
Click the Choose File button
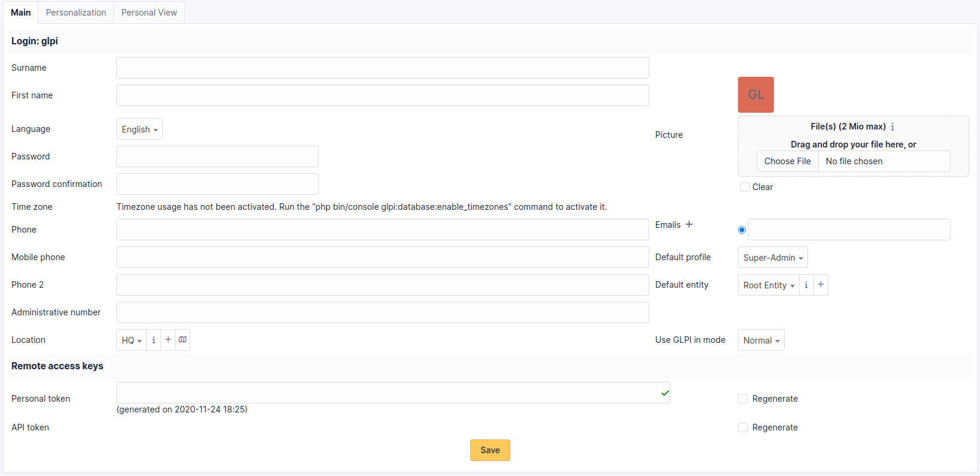click(787, 161)
